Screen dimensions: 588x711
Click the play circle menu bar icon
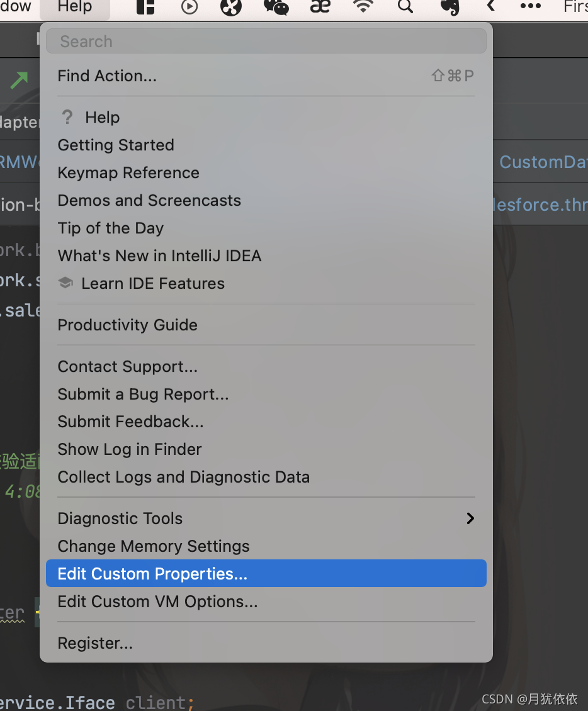point(189,7)
